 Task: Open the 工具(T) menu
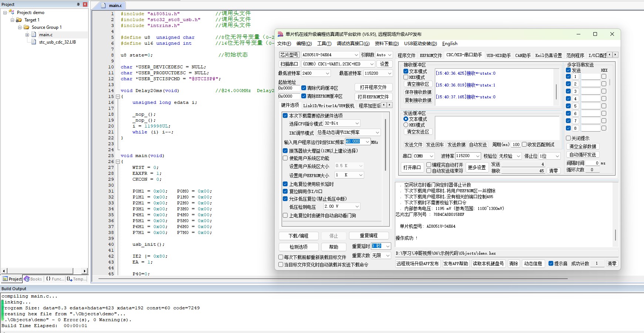[324, 44]
